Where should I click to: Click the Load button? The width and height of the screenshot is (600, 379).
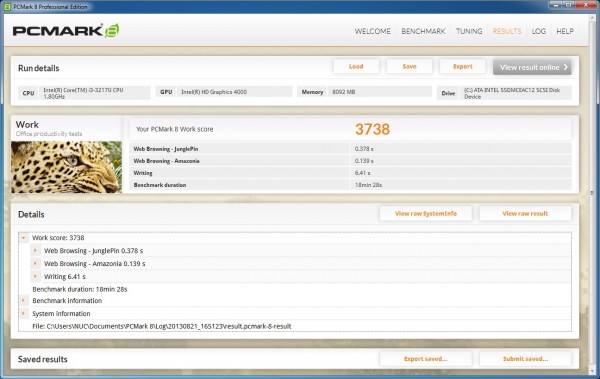point(356,67)
